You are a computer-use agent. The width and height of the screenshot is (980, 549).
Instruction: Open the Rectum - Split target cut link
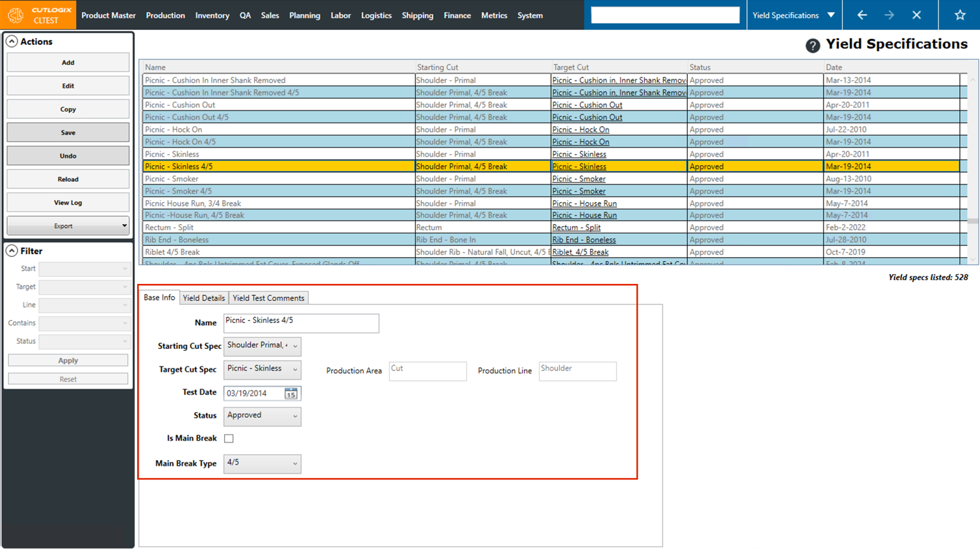pyautogui.click(x=576, y=227)
